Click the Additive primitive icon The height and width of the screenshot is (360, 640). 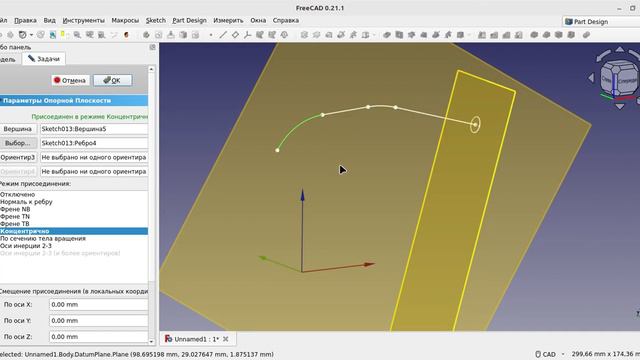(x=365, y=35)
